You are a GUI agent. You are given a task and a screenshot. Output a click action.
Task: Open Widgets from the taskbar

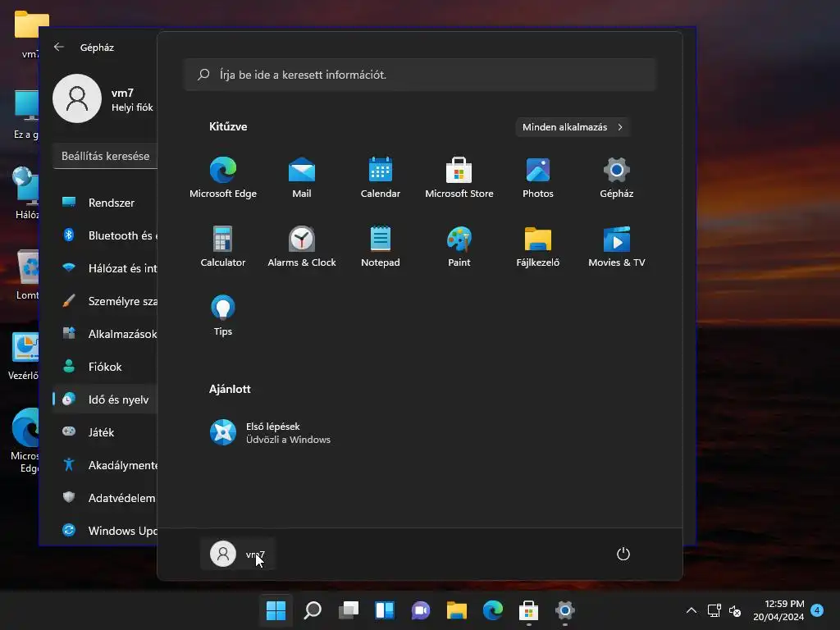click(x=385, y=610)
